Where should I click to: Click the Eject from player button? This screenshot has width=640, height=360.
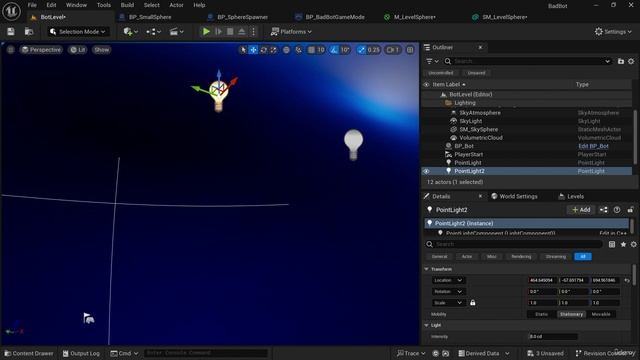(x=242, y=31)
